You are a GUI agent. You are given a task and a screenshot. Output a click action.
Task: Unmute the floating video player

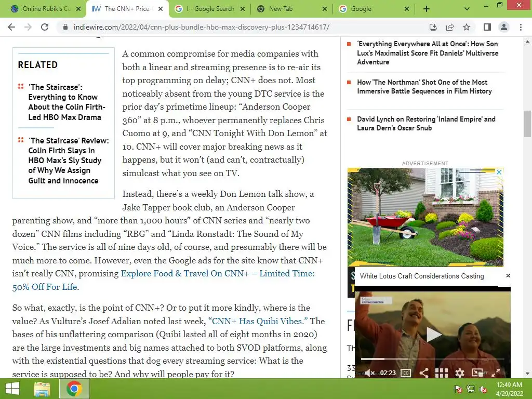pyautogui.click(x=369, y=373)
